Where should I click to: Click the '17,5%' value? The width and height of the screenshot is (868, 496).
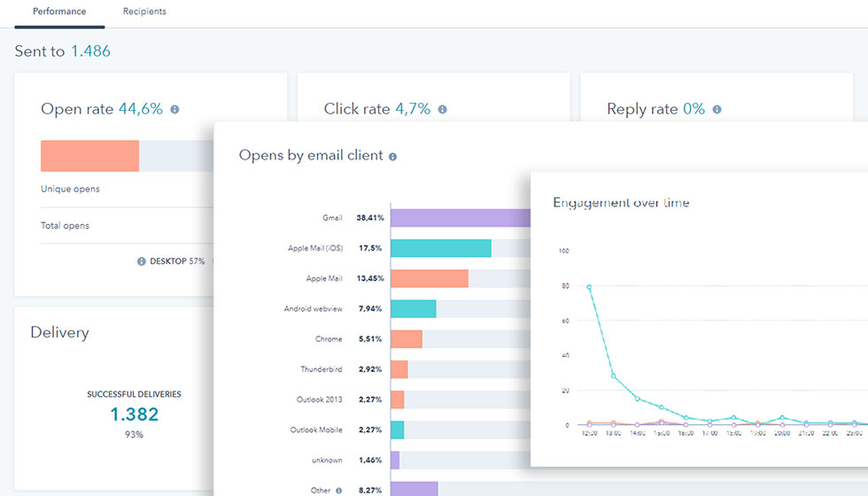click(x=370, y=248)
